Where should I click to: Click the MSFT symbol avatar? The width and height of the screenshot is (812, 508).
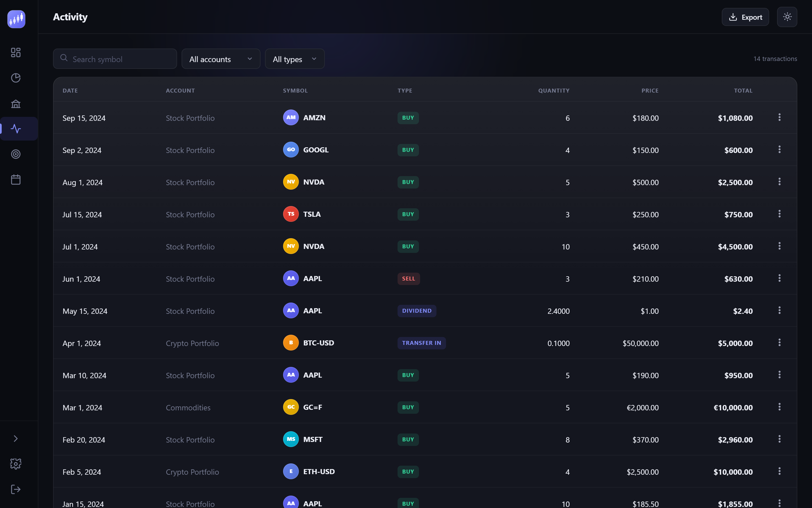click(x=291, y=439)
